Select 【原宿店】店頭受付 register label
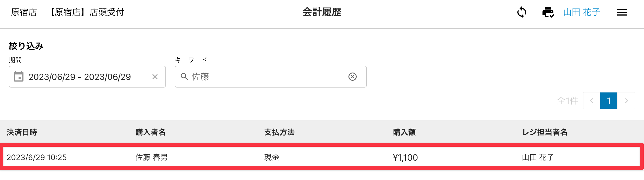 pyautogui.click(x=87, y=12)
